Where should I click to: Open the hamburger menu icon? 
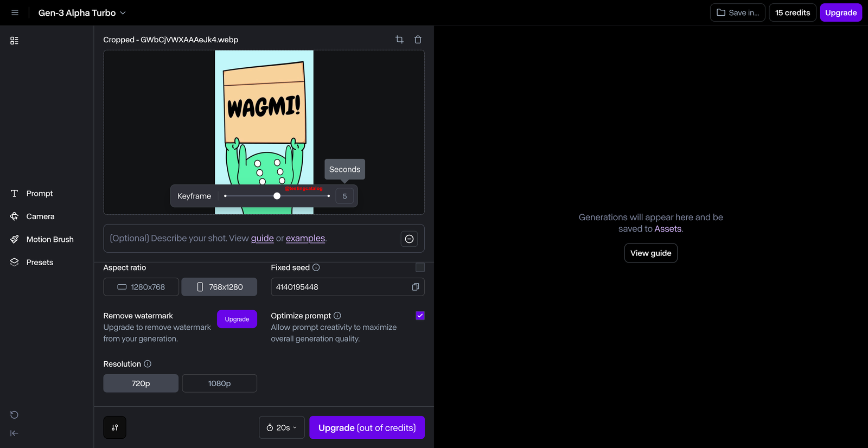(15, 12)
